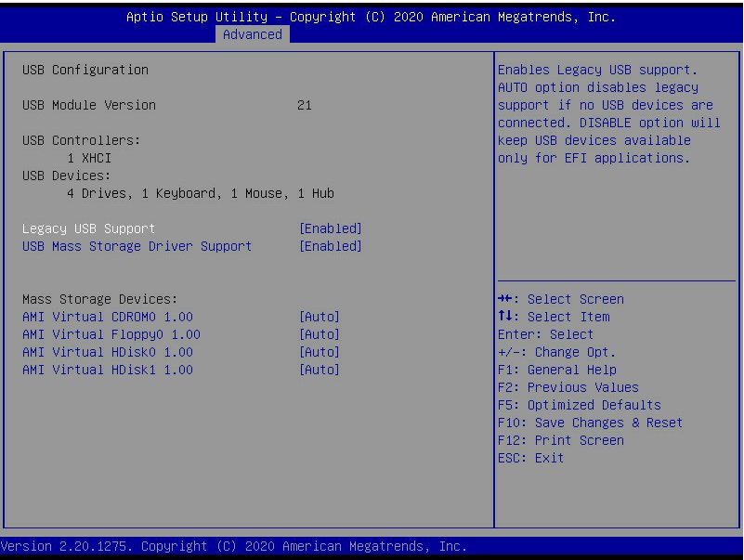Click the F5: Optimized Defaults hint
The image size is (744, 560).
tap(580, 405)
